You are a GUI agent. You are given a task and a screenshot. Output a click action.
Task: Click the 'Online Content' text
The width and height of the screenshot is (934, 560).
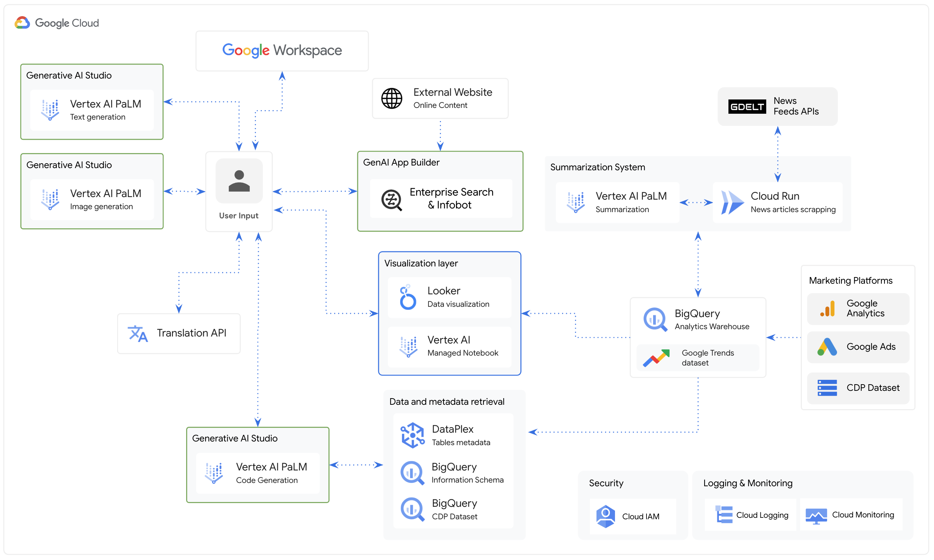441,105
